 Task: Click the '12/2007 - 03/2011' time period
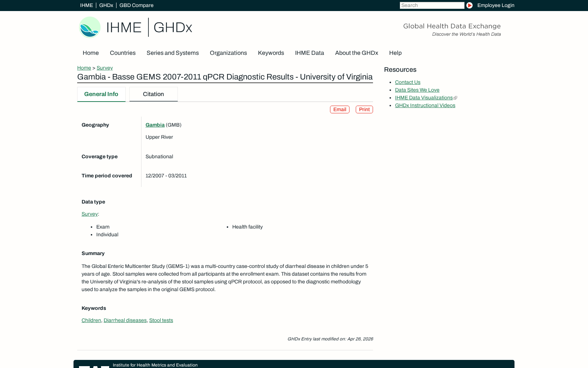coord(166,176)
